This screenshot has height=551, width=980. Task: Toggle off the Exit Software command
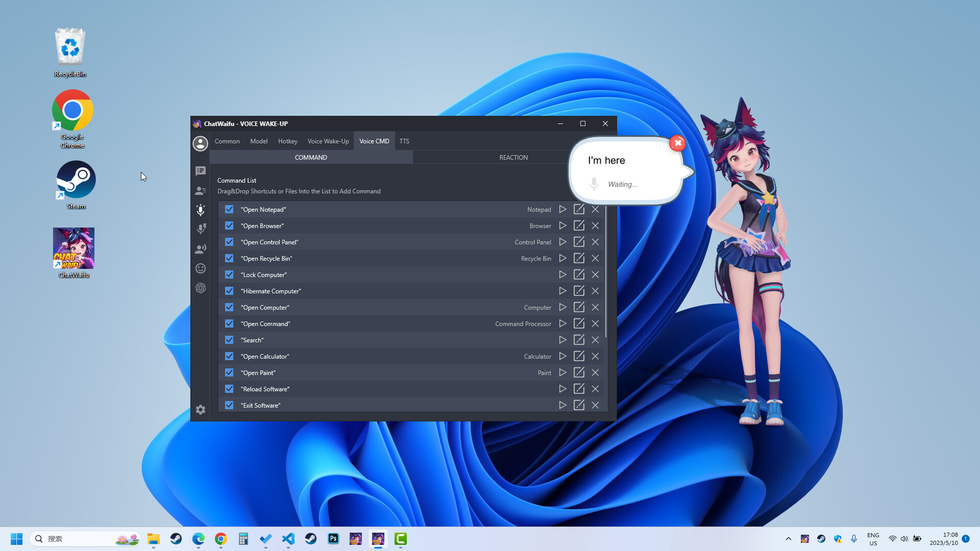coord(229,405)
